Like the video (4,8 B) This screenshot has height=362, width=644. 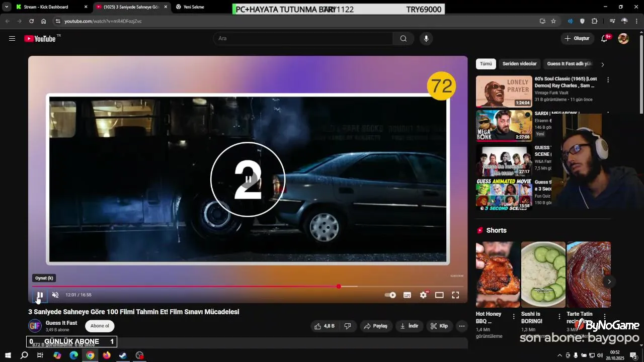tap(324, 326)
